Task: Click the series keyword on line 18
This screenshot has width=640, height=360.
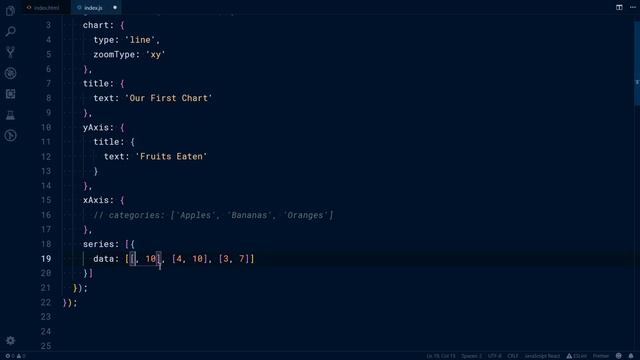Action: (98, 244)
